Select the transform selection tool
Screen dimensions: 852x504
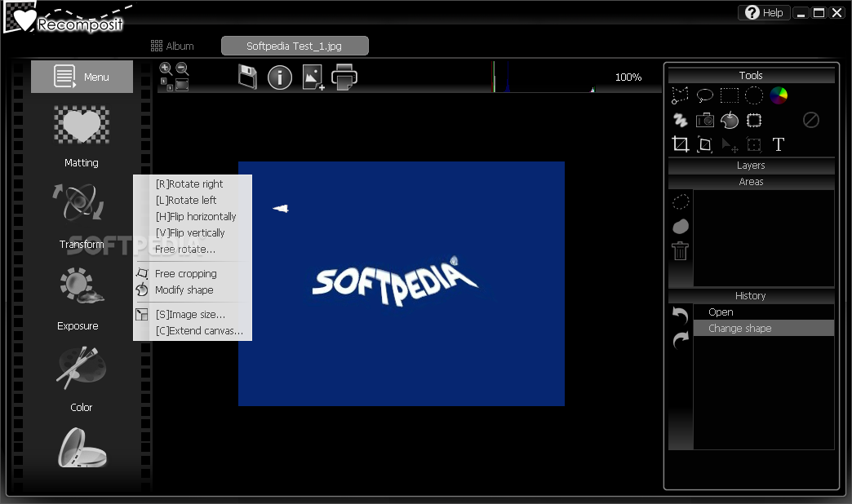coord(753,144)
